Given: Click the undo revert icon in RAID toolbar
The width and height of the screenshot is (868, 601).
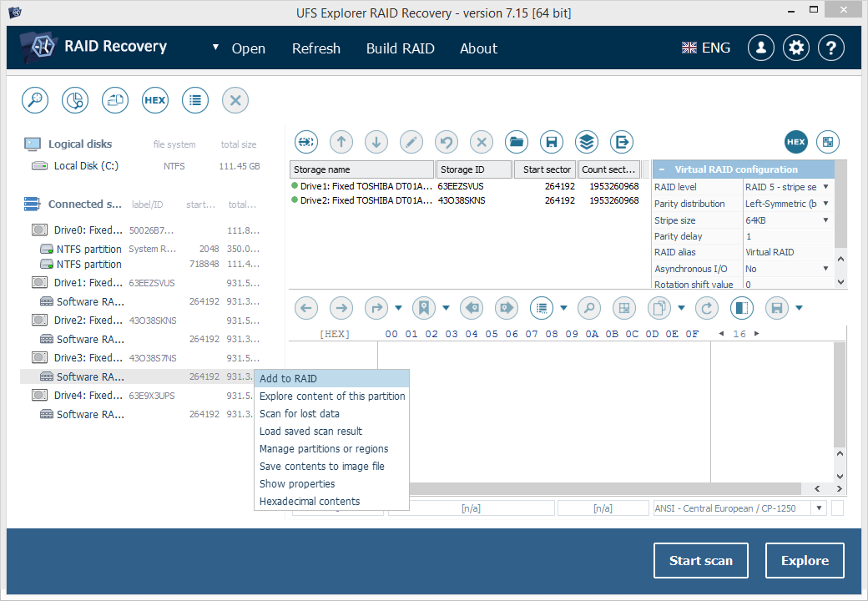Looking at the screenshot, I should tap(447, 142).
